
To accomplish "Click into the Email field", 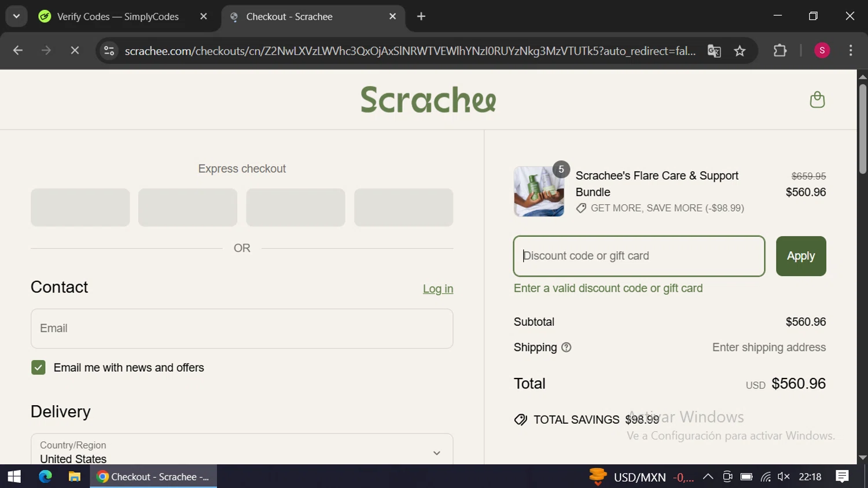I will pyautogui.click(x=242, y=328).
